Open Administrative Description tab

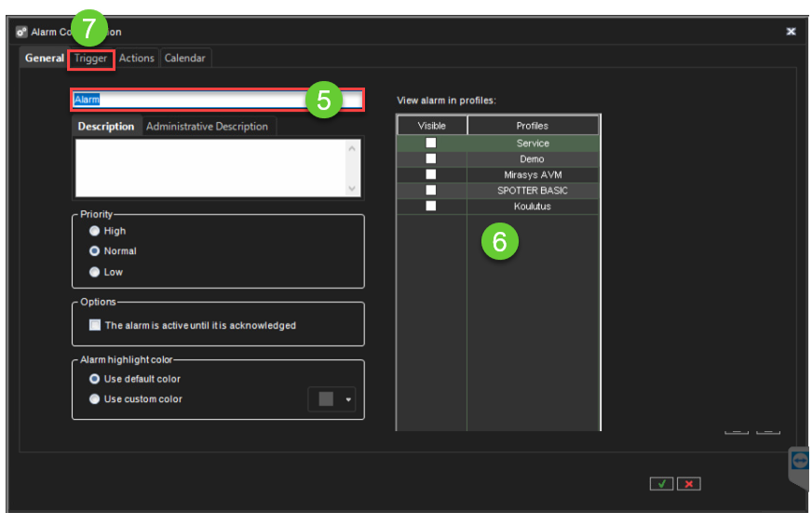coord(207,127)
